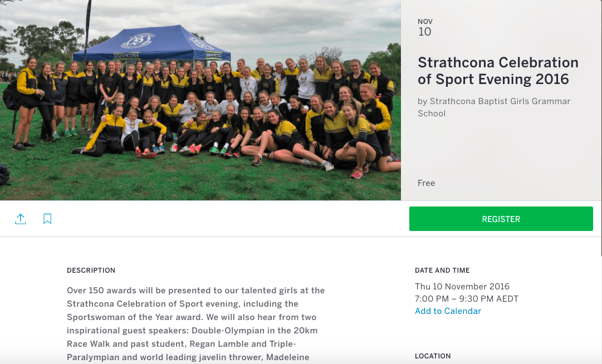This screenshot has width=602, height=364.
Task: Click the green REGISTER button
Action: pos(501,219)
